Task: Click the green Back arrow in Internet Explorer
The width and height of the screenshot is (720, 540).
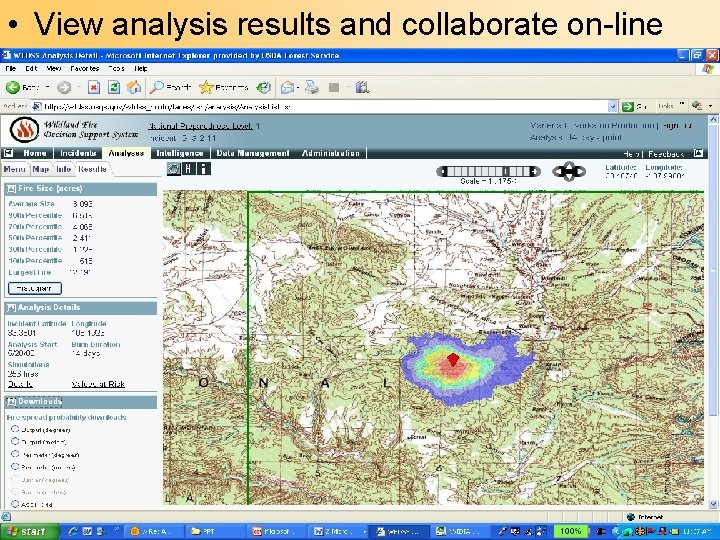Action: 13,87
